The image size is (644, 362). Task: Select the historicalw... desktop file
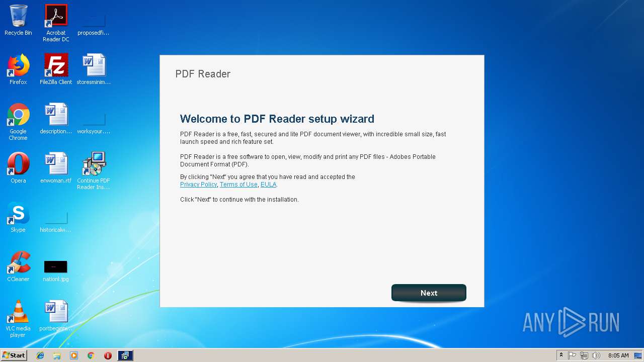coord(56,220)
